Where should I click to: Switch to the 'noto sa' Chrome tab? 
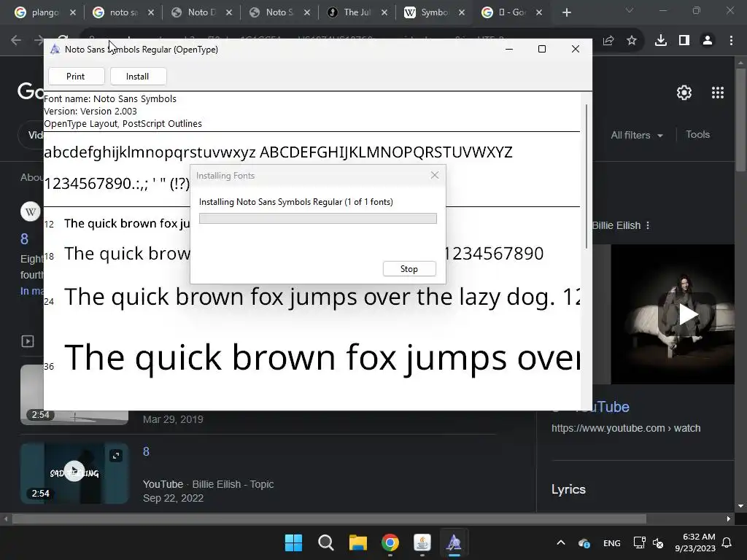123,13
